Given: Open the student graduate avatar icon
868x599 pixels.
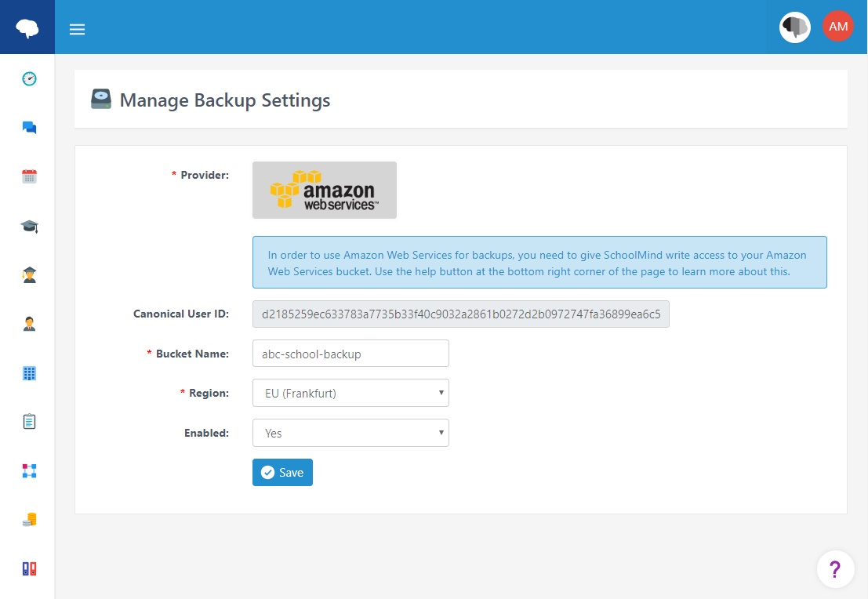Looking at the screenshot, I should [29, 274].
